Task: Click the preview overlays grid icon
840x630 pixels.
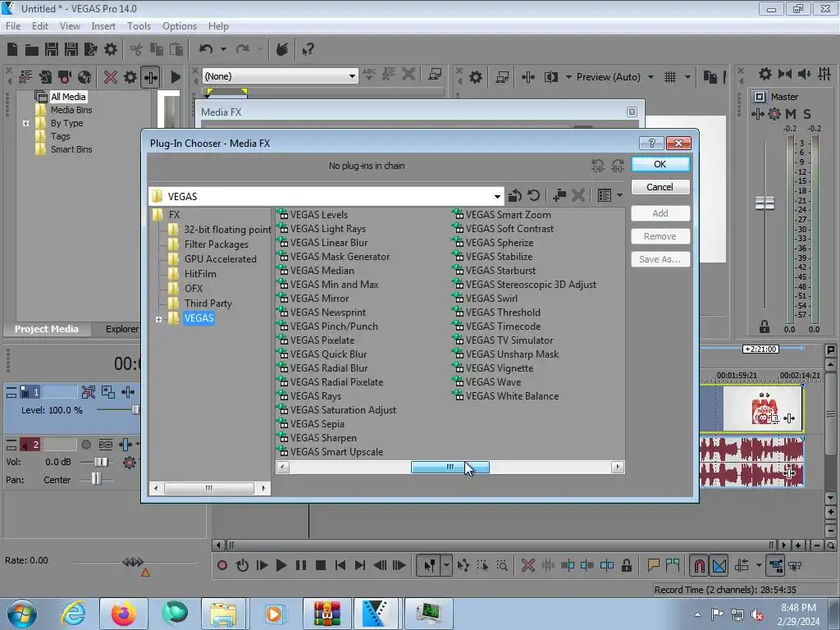Action: [x=670, y=77]
